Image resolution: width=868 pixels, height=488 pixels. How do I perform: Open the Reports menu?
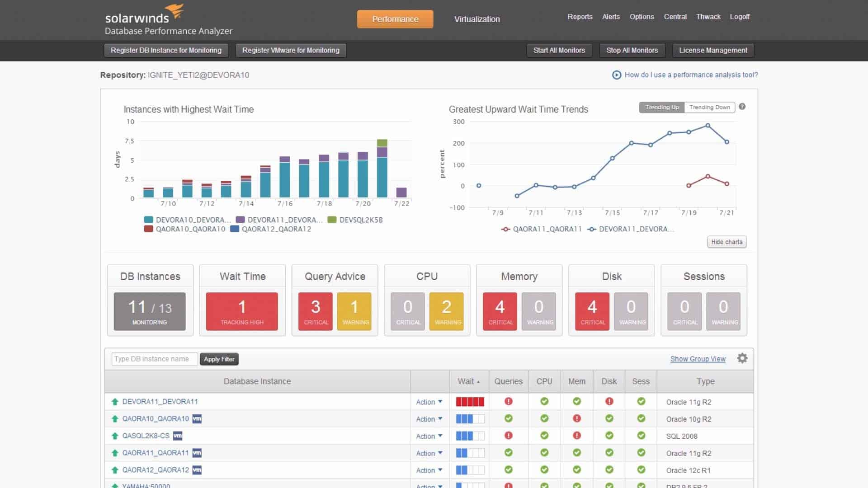[580, 17]
